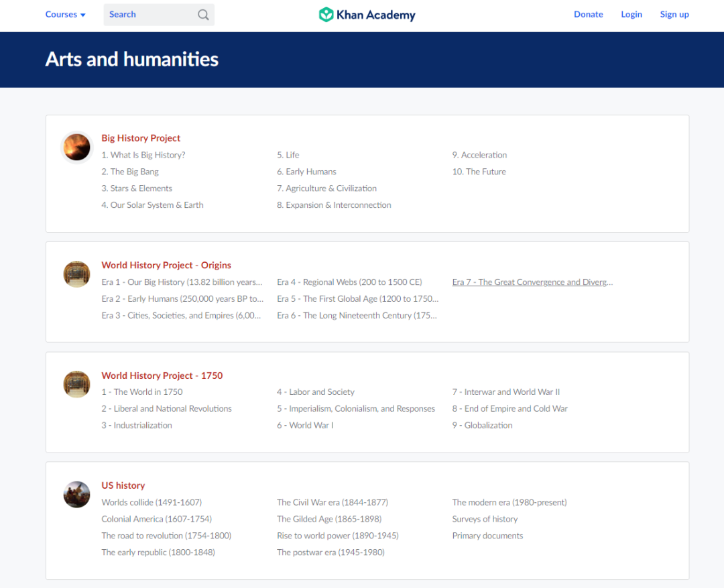Open unit 1. What Is Big History?

143,155
